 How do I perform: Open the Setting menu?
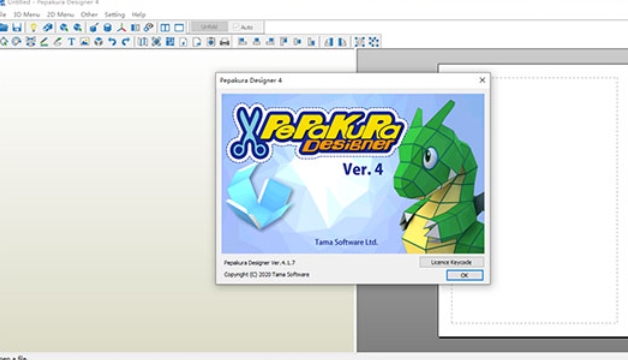(115, 14)
